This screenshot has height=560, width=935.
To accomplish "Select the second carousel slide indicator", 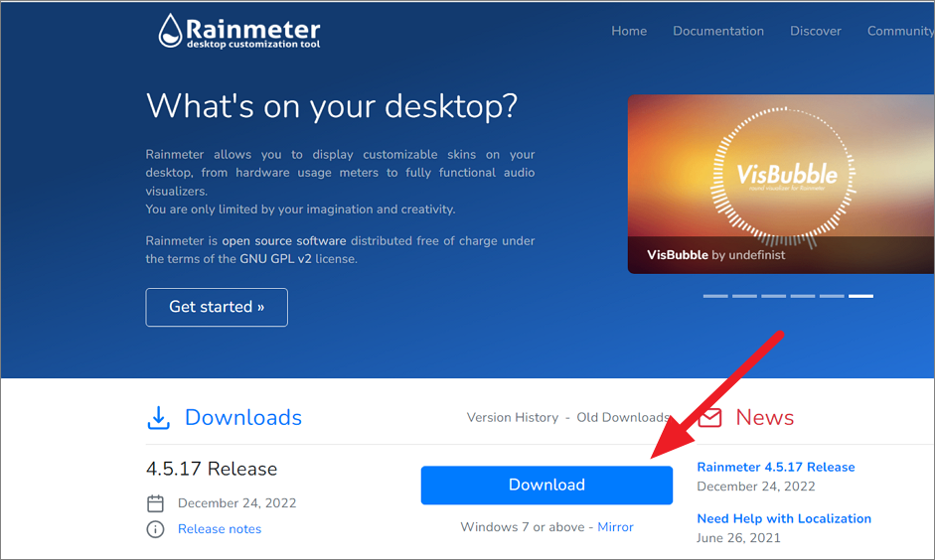I will click(745, 296).
